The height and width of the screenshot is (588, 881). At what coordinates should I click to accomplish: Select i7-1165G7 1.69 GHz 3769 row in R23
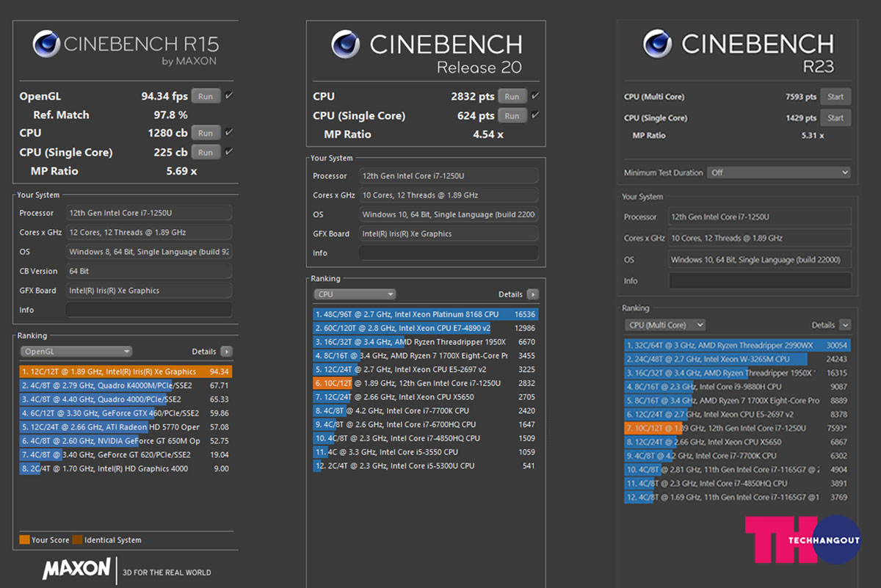738,498
